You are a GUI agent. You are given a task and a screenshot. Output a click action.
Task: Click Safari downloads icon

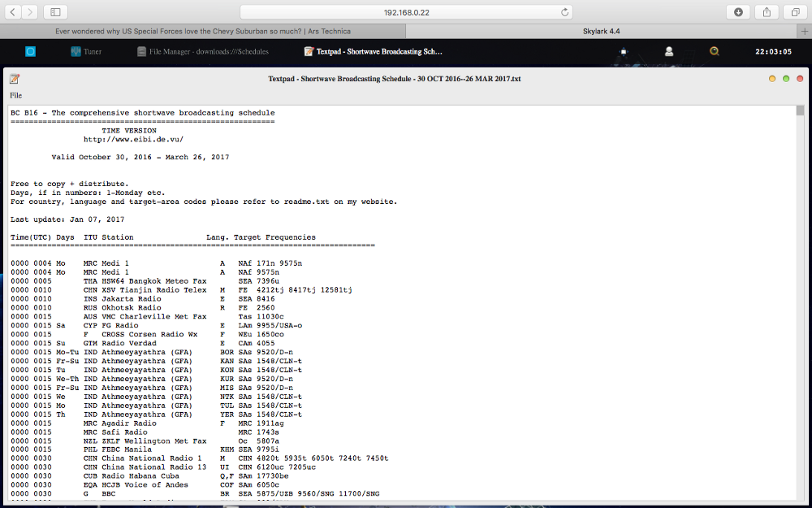738,12
